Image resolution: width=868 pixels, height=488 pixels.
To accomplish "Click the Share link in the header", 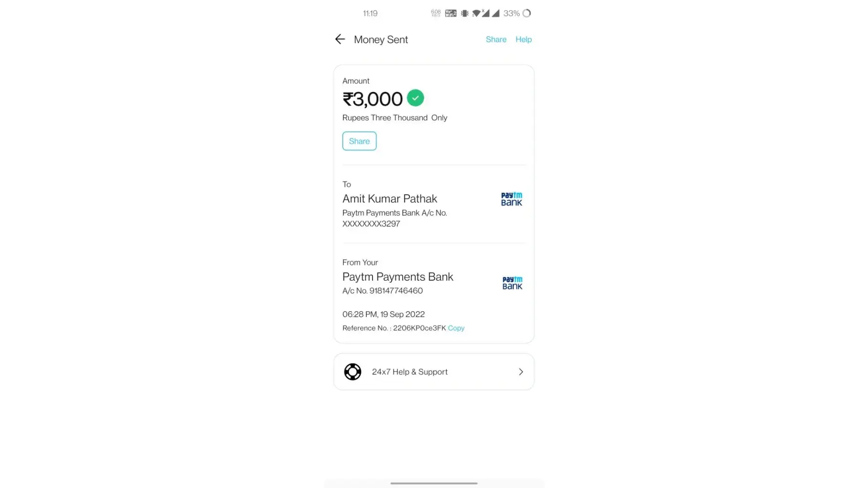I will [x=496, y=40].
